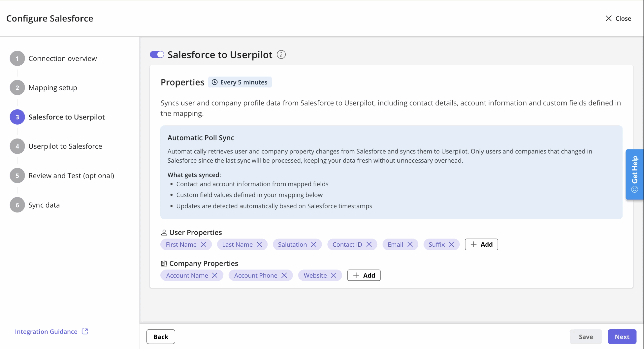Click the Configure Salesforce title
This screenshot has height=349, width=644.
coord(50,18)
